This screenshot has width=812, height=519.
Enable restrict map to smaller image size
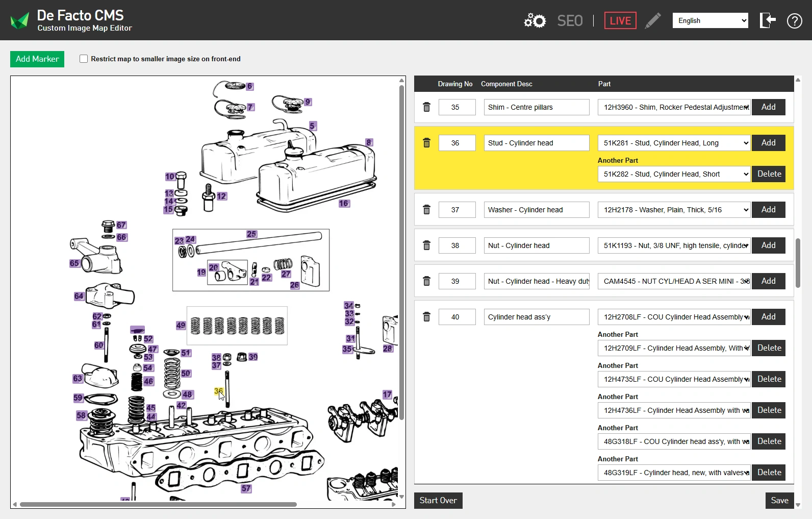tap(84, 59)
